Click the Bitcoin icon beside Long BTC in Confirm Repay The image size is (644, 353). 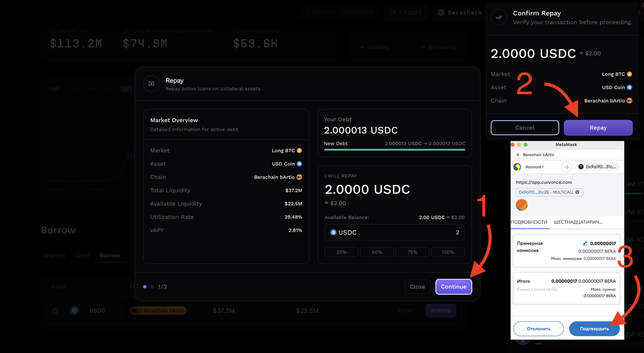tap(629, 74)
